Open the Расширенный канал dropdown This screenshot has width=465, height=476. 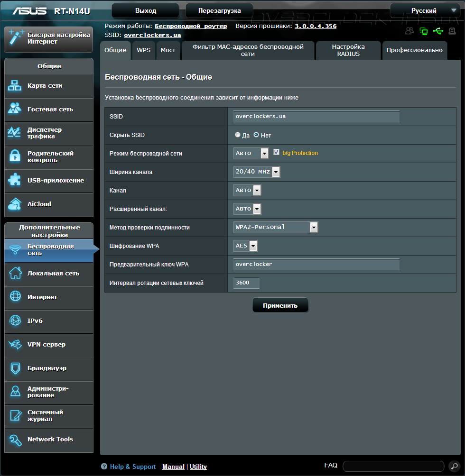coord(247,209)
